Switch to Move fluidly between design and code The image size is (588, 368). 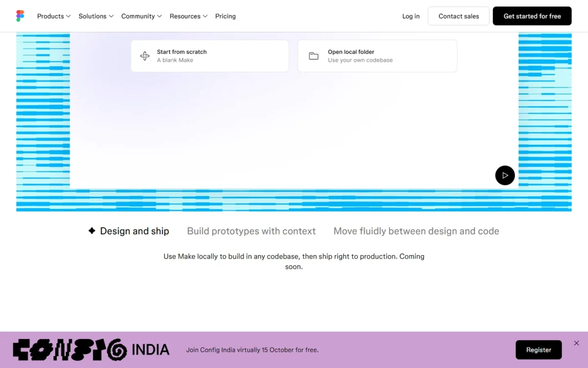coord(416,231)
